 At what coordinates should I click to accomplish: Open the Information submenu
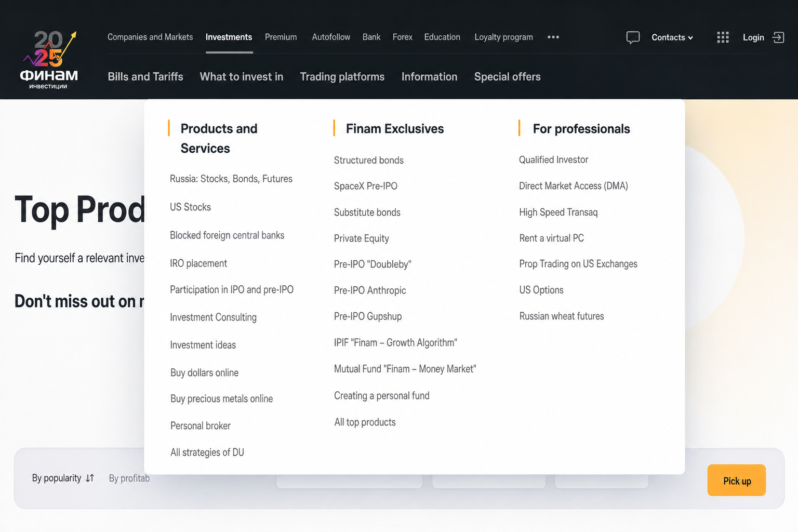(x=430, y=76)
